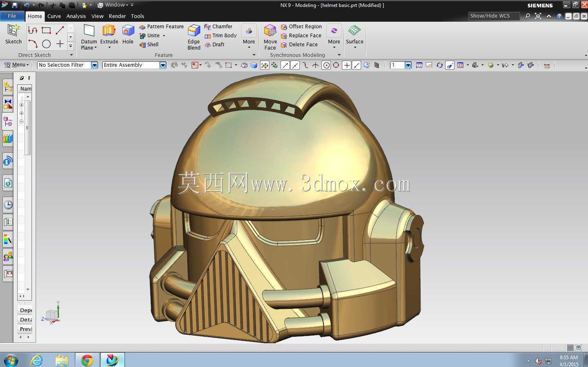Open the Constraint Navigator sidebar tab

[8, 104]
